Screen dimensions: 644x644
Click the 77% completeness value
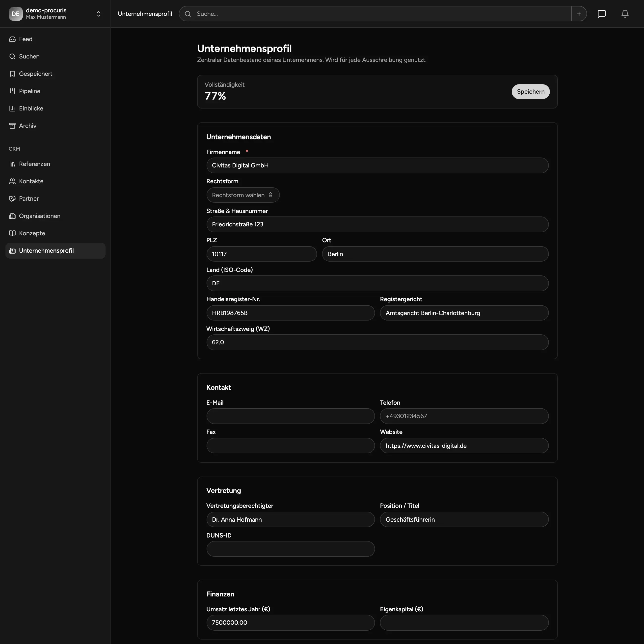coord(215,96)
